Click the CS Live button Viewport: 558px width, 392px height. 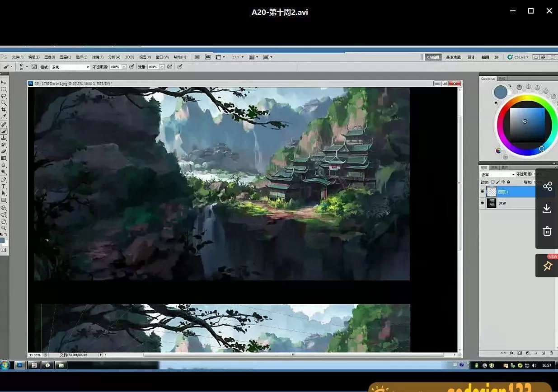518,57
